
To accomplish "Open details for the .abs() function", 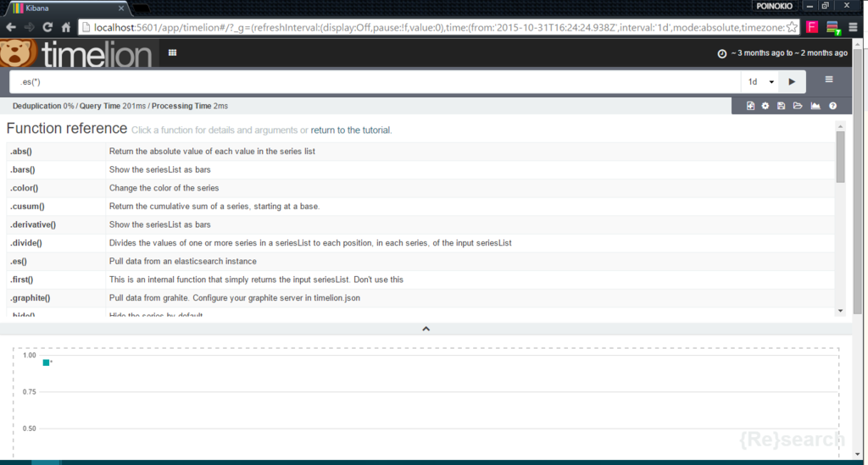I will tap(20, 151).
